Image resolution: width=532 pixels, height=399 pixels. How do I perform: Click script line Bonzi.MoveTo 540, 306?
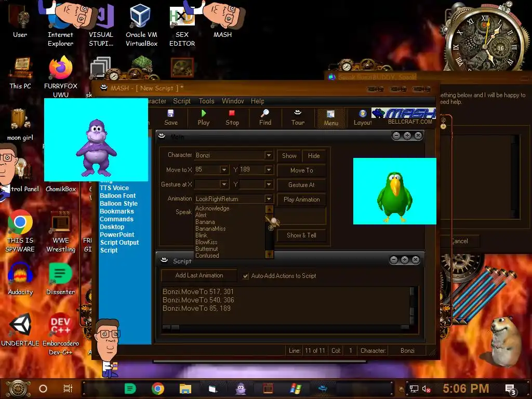pyautogui.click(x=198, y=300)
